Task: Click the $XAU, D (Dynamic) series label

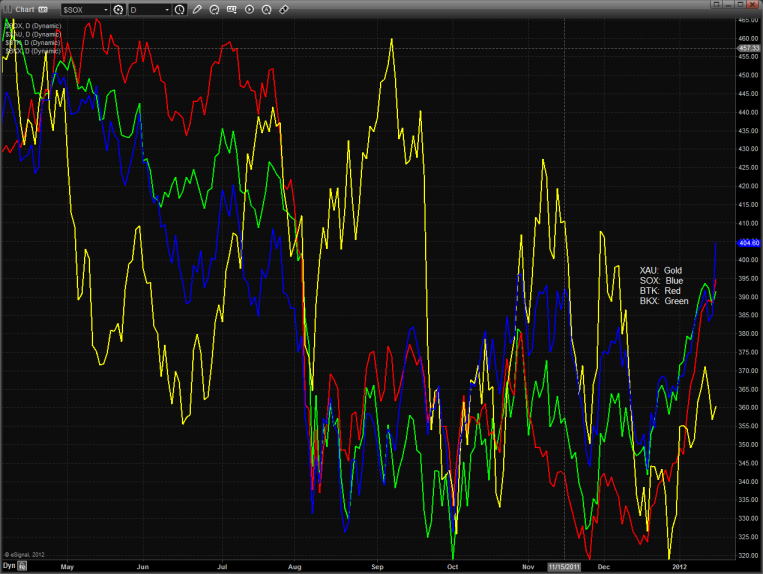Action: pos(33,34)
